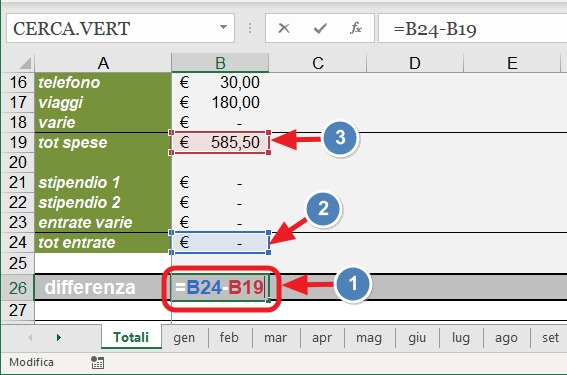Confirm the formula with checkmark icon
Image resolution: width=567 pixels, height=375 pixels.
320,28
